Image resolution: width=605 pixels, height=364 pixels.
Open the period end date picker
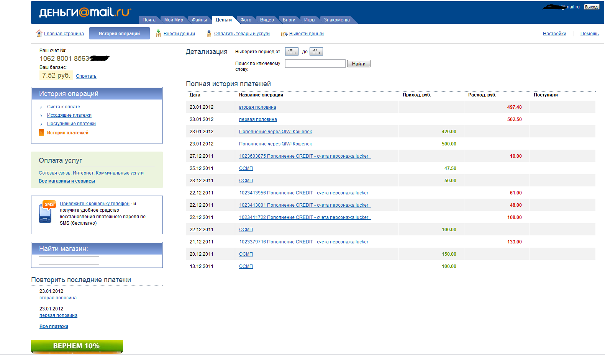click(x=316, y=52)
